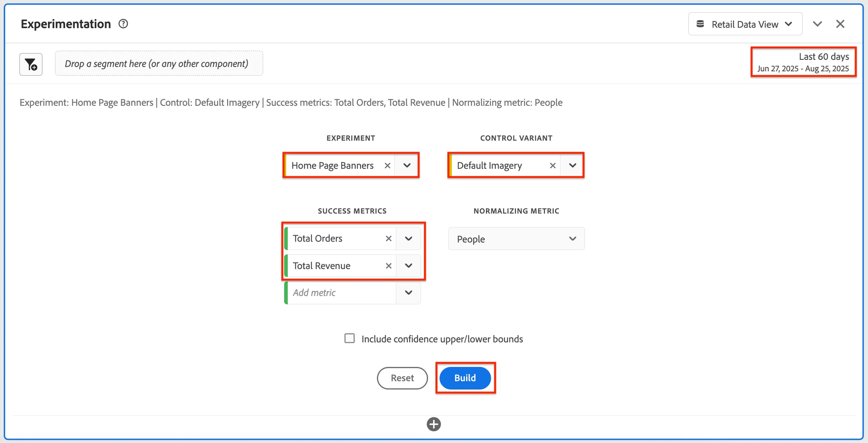Click the Reset button

pos(402,378)
